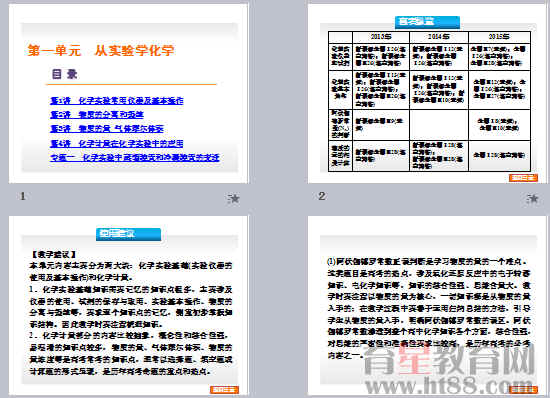Select the 【教学建议】 text slide thumbnail
Image resolution: width=550 pixels, height=398 pixels.
[x=128, y=305]
